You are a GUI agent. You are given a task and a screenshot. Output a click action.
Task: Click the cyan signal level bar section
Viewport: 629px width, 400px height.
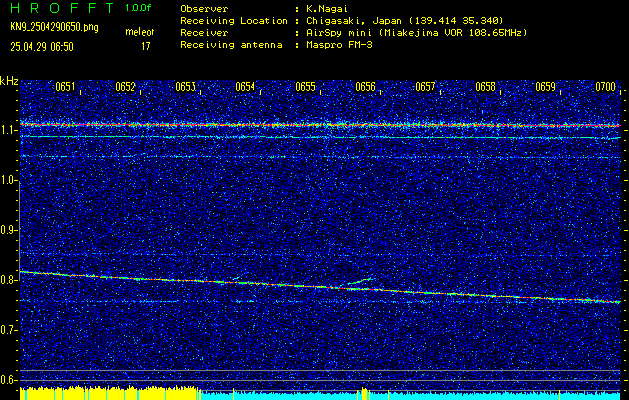coord(410,395)
